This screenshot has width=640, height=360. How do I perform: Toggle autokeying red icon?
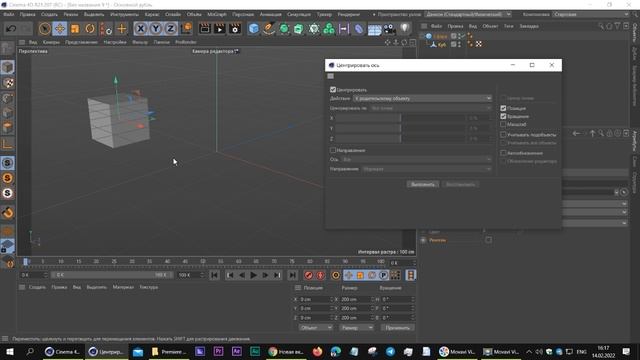click(x=320, y=276)
